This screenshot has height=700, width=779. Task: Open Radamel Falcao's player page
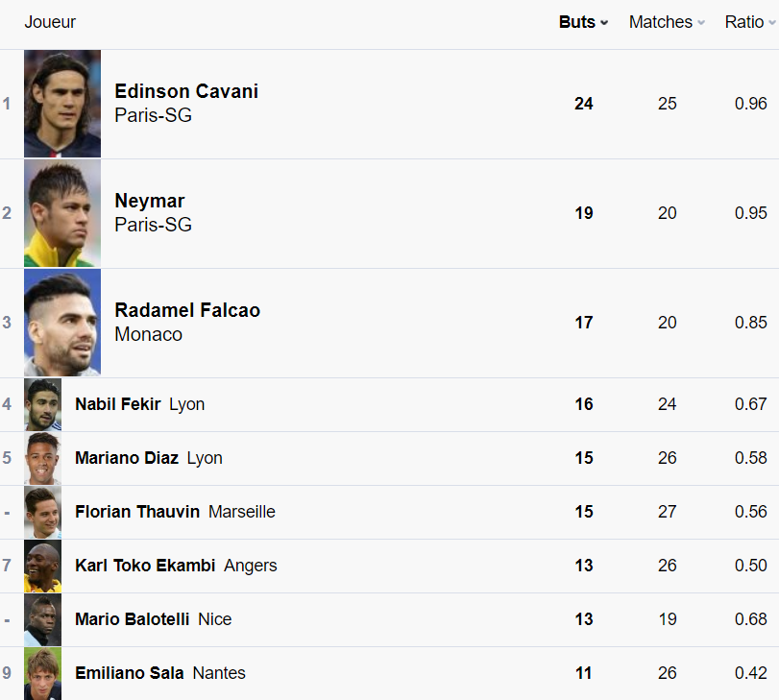coord(187,310)
